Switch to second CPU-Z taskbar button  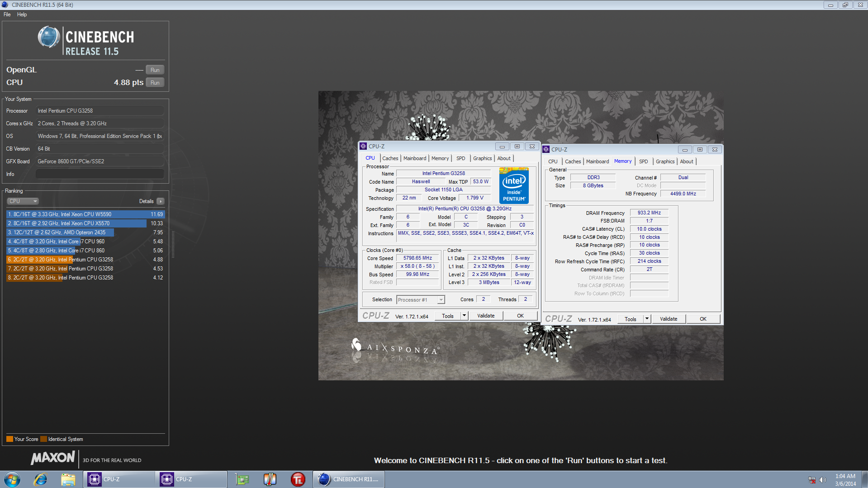(x=191, y=479)
